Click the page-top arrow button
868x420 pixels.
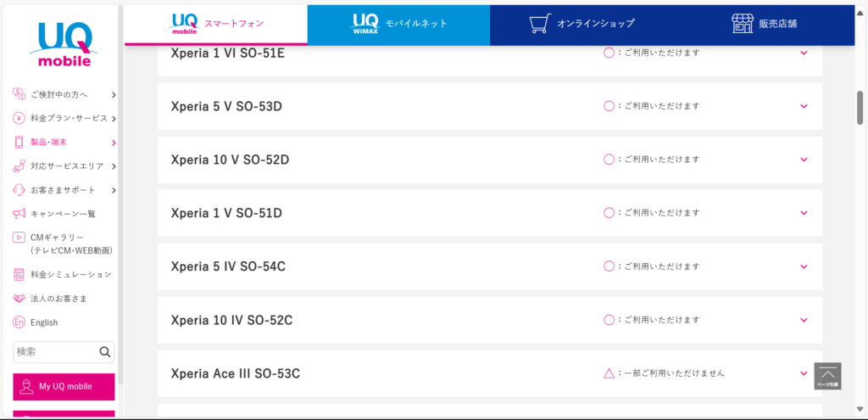tap(827, 376)
